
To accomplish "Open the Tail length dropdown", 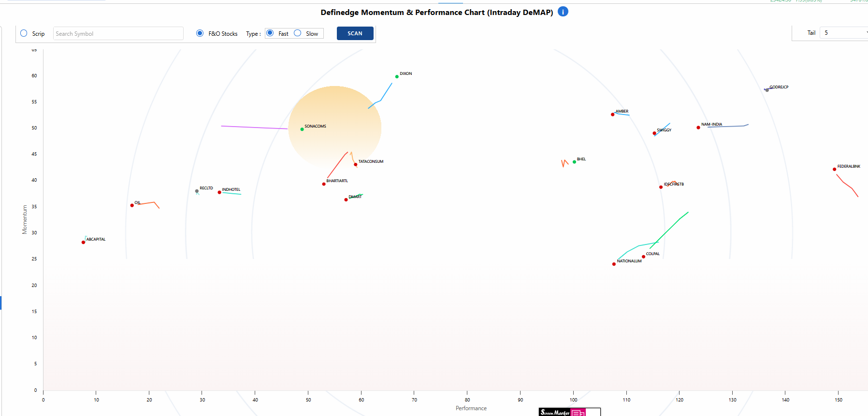I will click(x=844, y=33).
